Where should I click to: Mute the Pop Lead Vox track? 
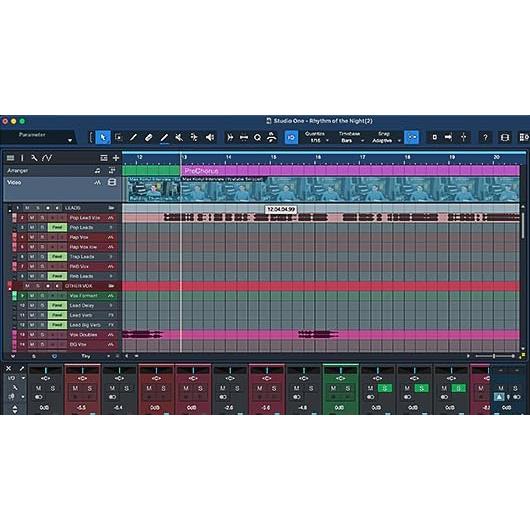point(32,218)
